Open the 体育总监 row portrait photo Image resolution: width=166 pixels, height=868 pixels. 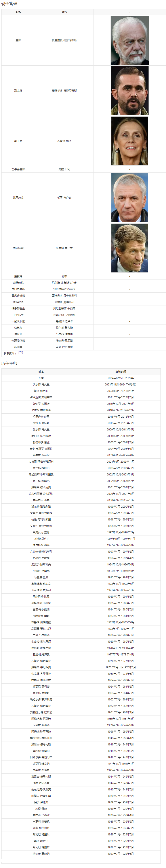point(130,198)
